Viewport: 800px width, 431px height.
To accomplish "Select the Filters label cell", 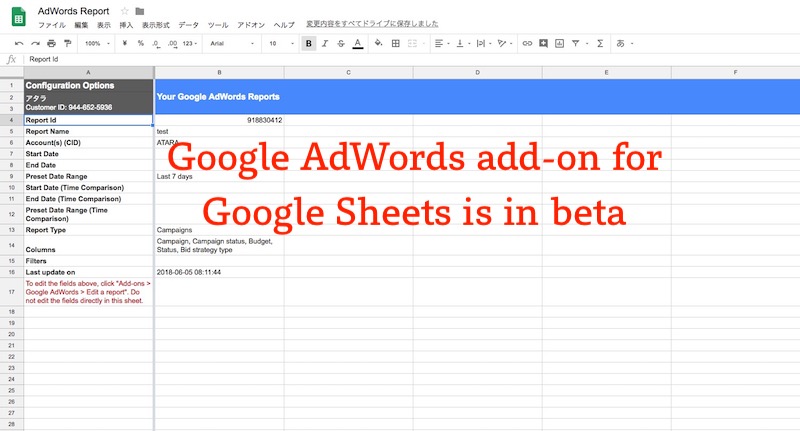I will click(x=88, y=261).
